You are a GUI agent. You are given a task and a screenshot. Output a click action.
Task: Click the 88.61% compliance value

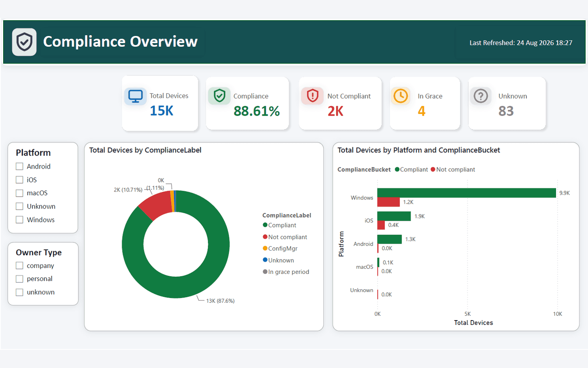[x=257, y=111]
